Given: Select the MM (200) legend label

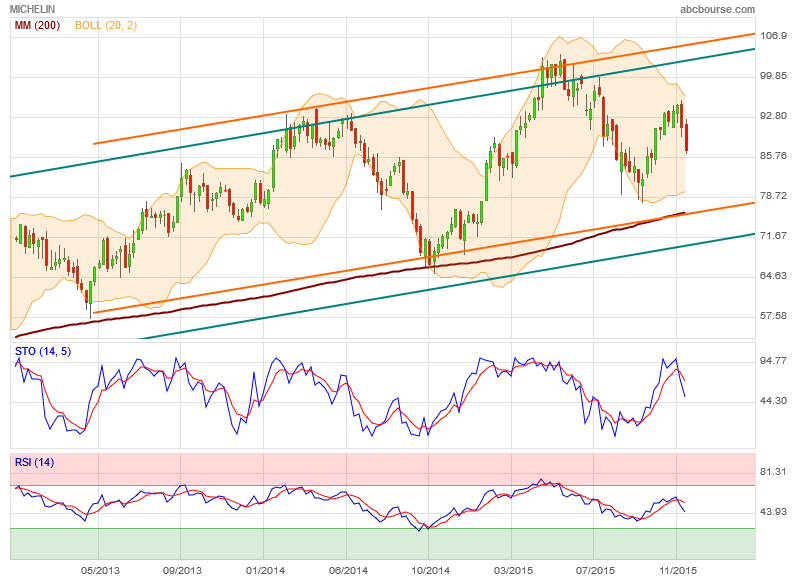Looking at the screenshot, I should click(x=37, y=26).
